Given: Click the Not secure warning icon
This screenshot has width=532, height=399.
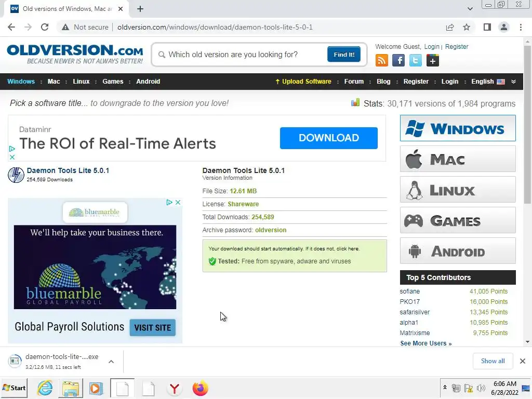Looking at the screenshot, I should tap(65, 27).
